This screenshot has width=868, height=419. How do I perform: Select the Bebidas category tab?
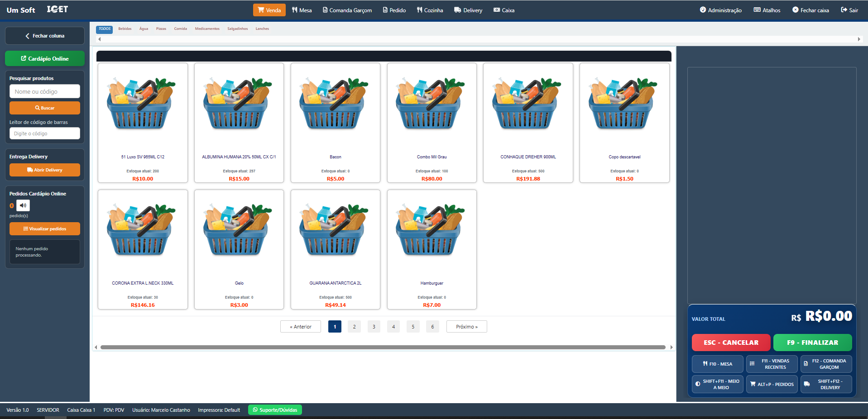(125, 29)
